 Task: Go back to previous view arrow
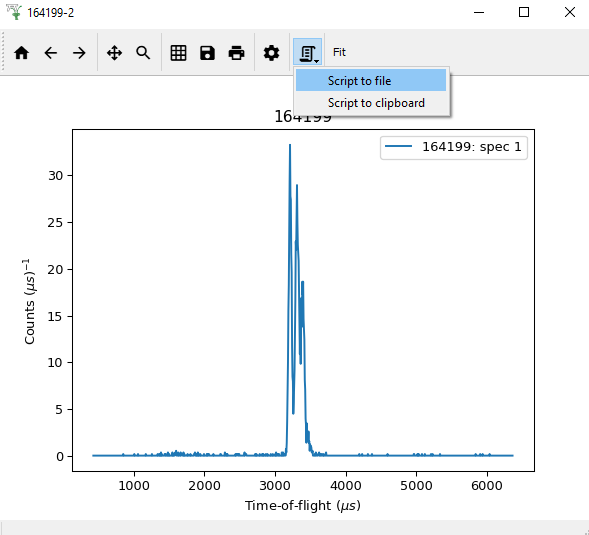51,53
